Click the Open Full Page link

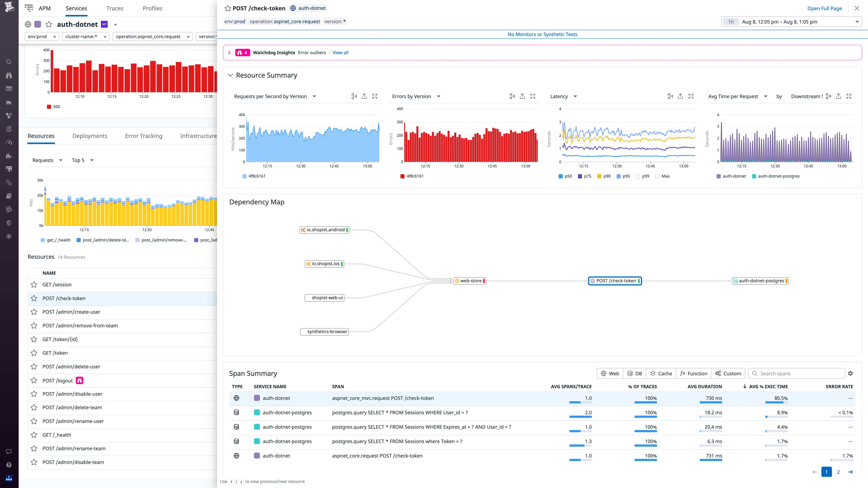point(824,8)
